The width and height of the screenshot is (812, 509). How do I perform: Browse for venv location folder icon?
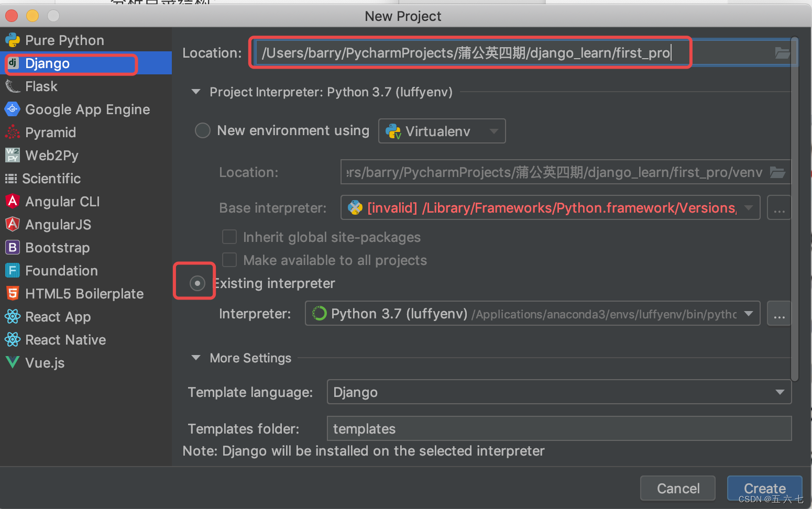[x=777, y=172]
